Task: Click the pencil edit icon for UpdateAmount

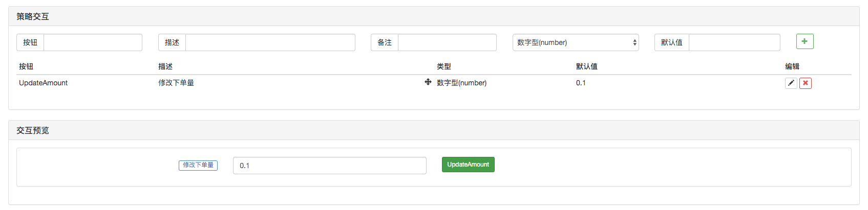Action: [791, 83]
